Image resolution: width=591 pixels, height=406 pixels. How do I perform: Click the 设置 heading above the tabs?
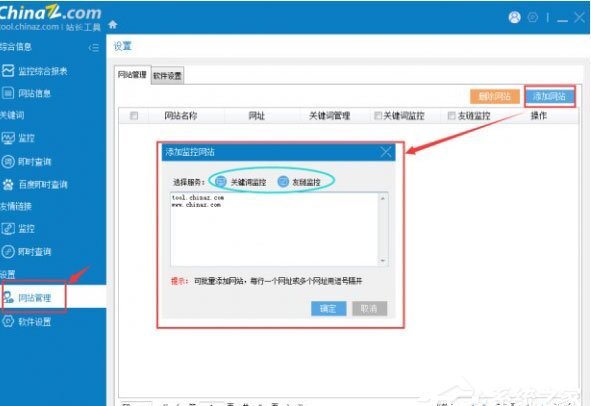pyautogui.click(x=122, y=46)
